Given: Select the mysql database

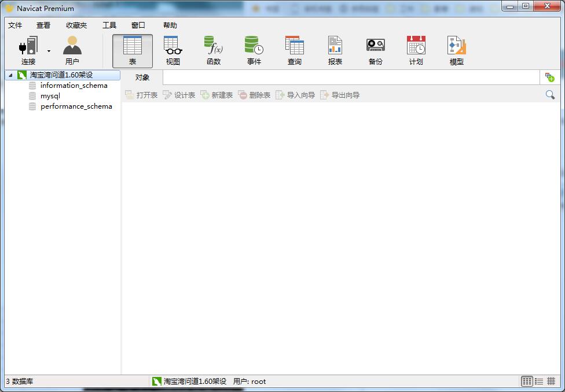Looking at the screenshot, I should 50,96.
